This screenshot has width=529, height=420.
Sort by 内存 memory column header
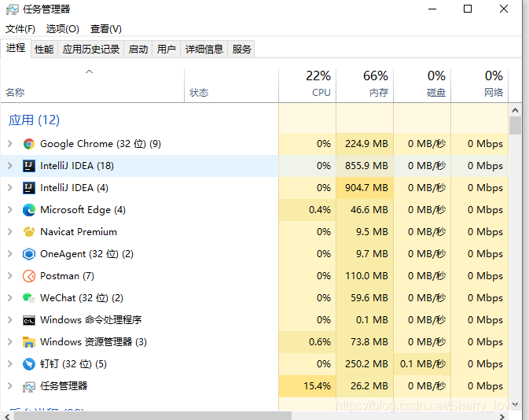(365, 84)
